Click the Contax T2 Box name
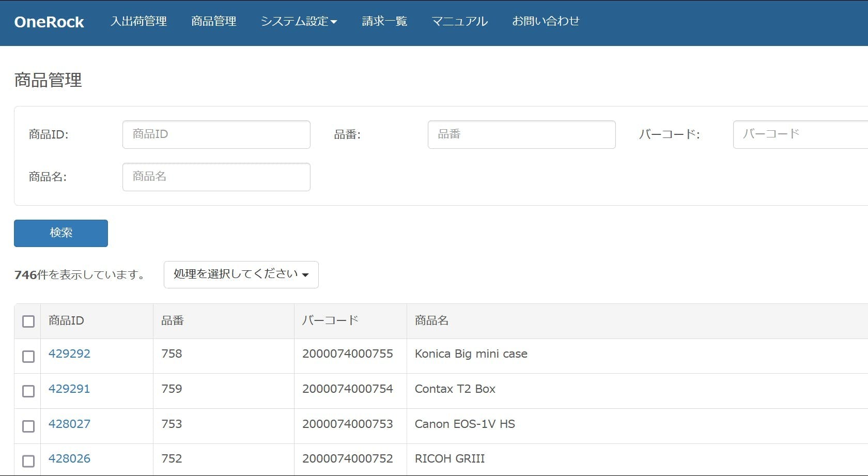Viewport: 868px width, 476px height. (455, 389)
